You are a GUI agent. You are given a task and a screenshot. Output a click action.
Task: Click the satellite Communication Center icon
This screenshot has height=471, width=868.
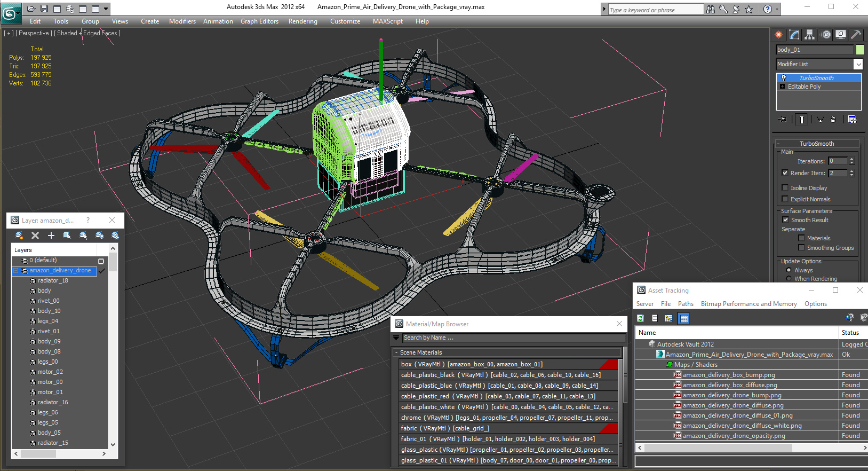(736, 9)
